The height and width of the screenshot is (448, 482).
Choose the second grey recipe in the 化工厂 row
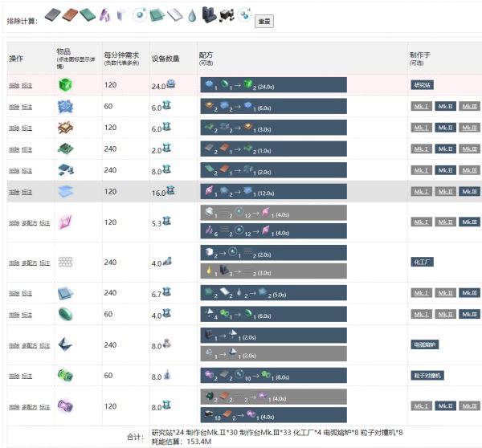click(272, 272)
